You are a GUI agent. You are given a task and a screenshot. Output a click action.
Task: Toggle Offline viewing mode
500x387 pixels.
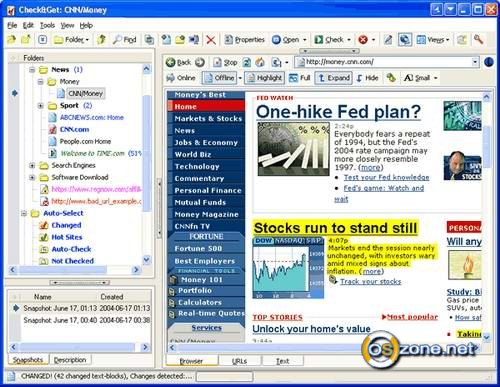pos(220,78)
